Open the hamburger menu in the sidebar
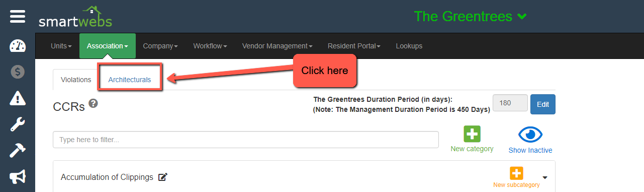 18,17
